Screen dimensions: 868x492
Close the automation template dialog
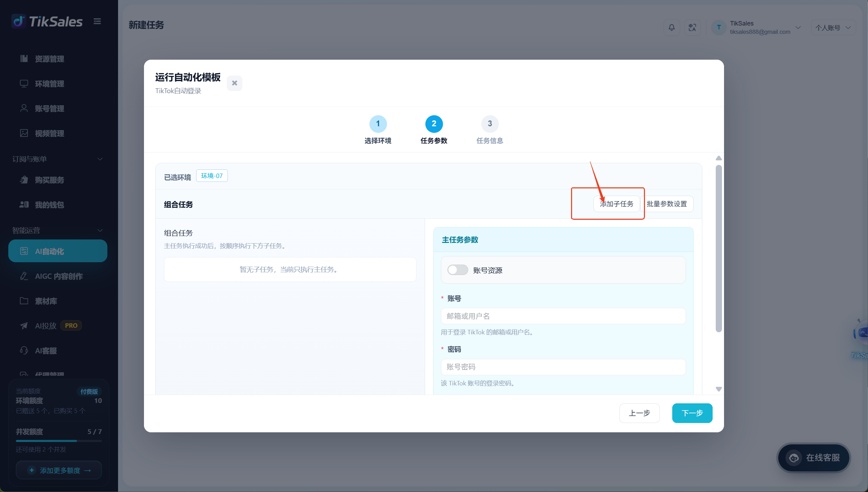tap(234, 83)
